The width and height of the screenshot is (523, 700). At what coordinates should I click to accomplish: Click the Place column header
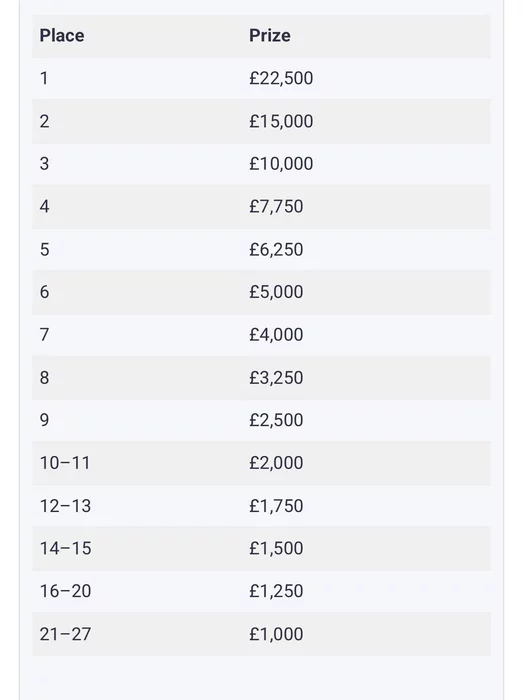[x=62, y=36]
